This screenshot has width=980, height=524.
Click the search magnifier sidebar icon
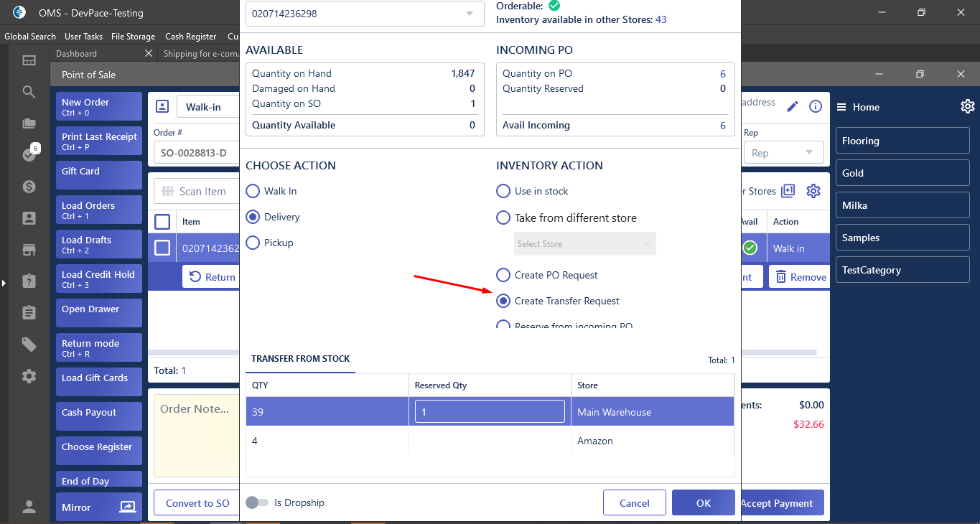pyautogui.click(x=29, y=92)
